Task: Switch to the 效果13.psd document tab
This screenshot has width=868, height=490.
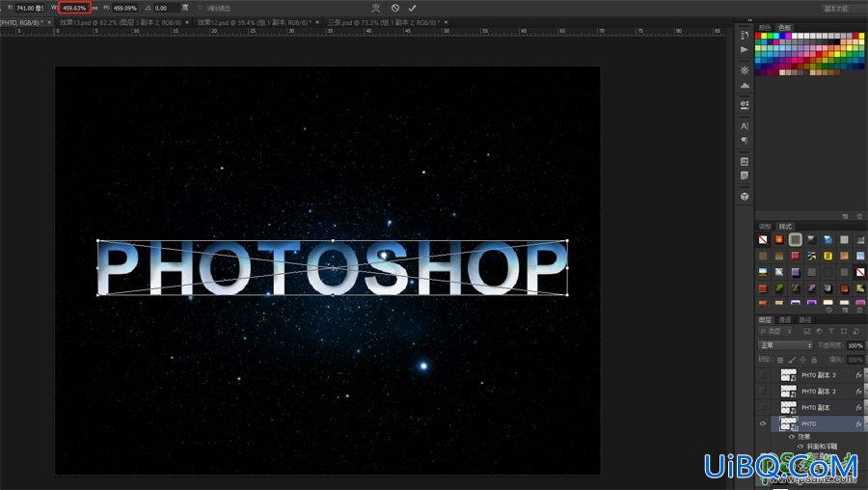Action: point(121,22)
